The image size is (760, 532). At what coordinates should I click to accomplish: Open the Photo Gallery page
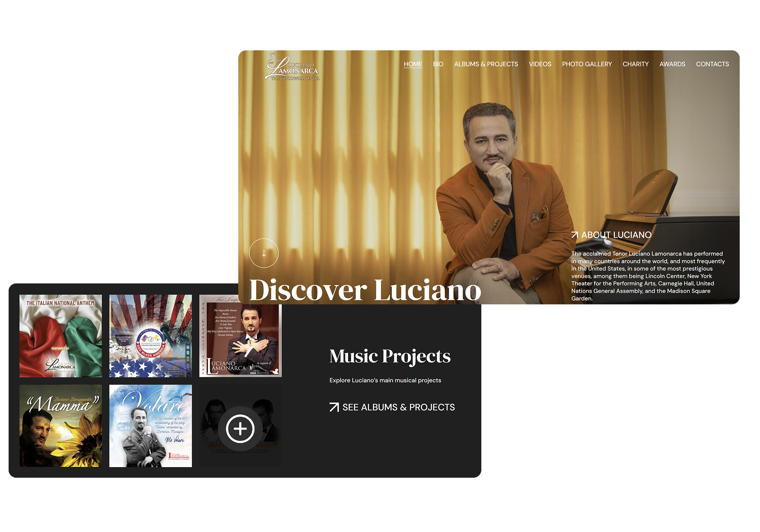coord(587,64)
